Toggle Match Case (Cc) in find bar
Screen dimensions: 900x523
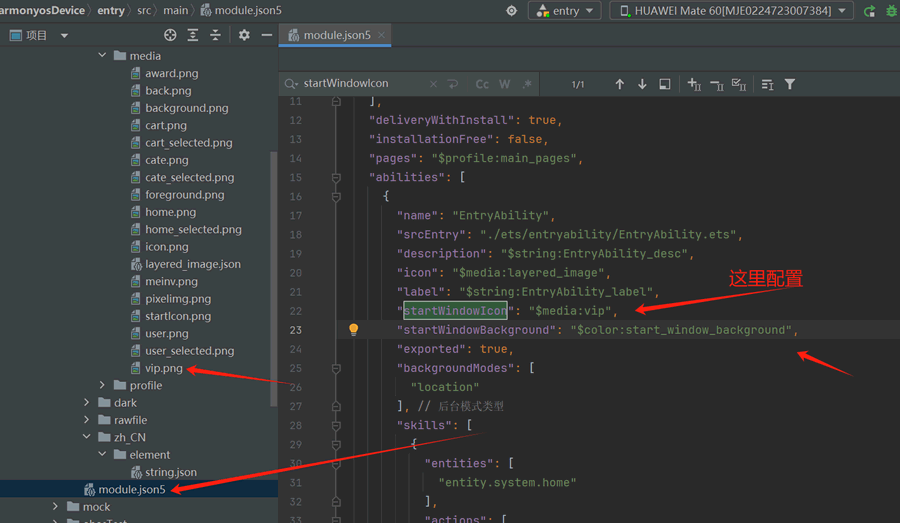coord(482,84)
